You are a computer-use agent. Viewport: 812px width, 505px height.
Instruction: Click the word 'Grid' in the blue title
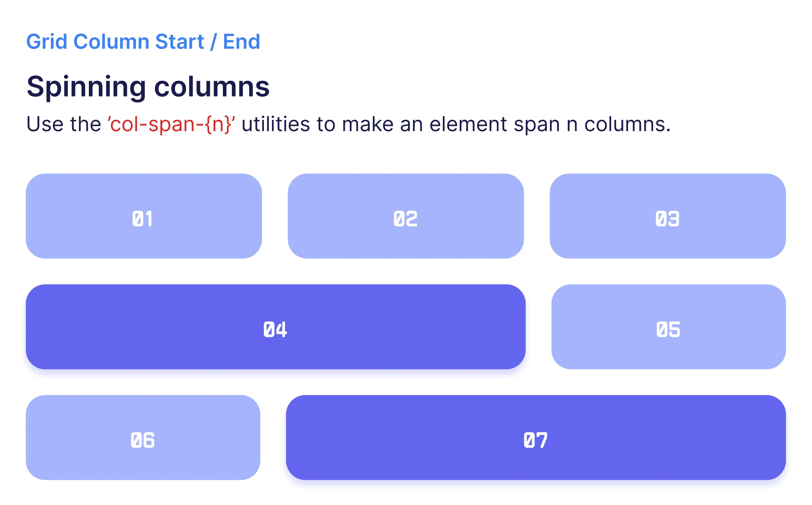pyautogui.click(x=47, y=42)
